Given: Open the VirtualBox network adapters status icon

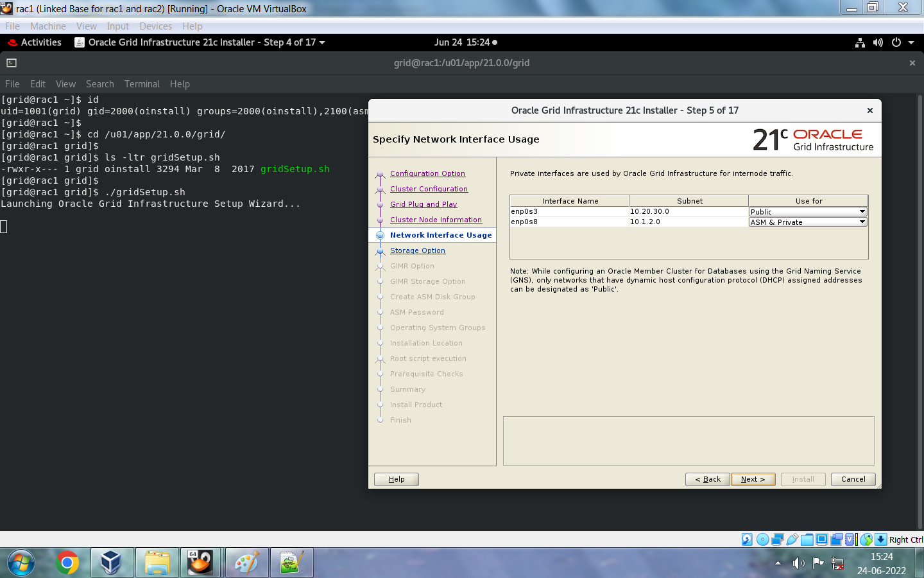Looking at the screenshot, I should click(778, 539).
